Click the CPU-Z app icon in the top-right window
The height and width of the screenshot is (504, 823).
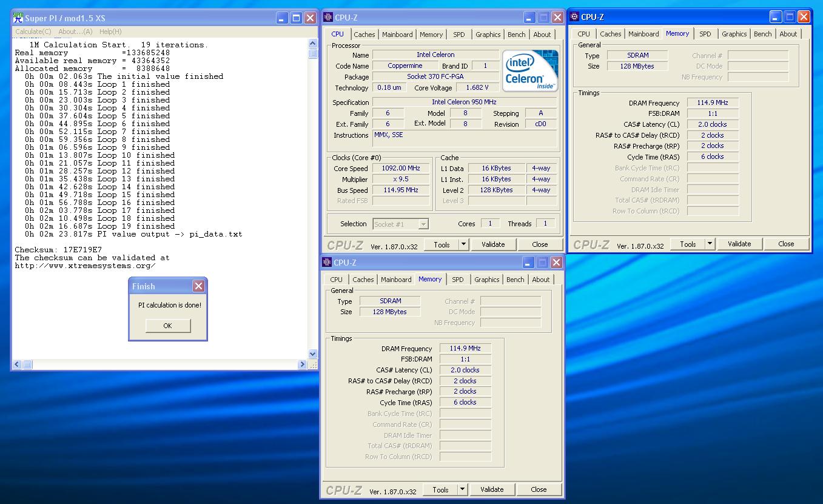[574, 17]
